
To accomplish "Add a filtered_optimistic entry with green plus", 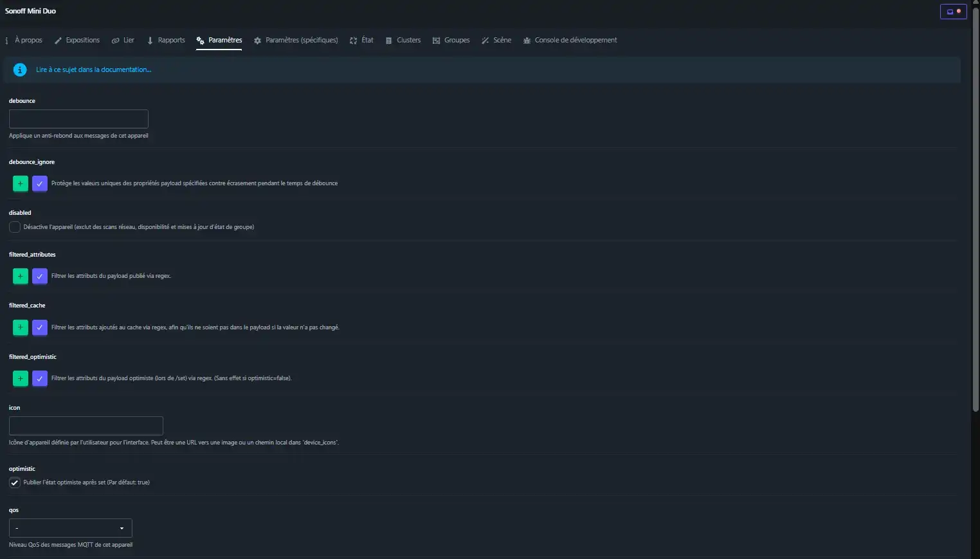I will click(x=21, y=378).
